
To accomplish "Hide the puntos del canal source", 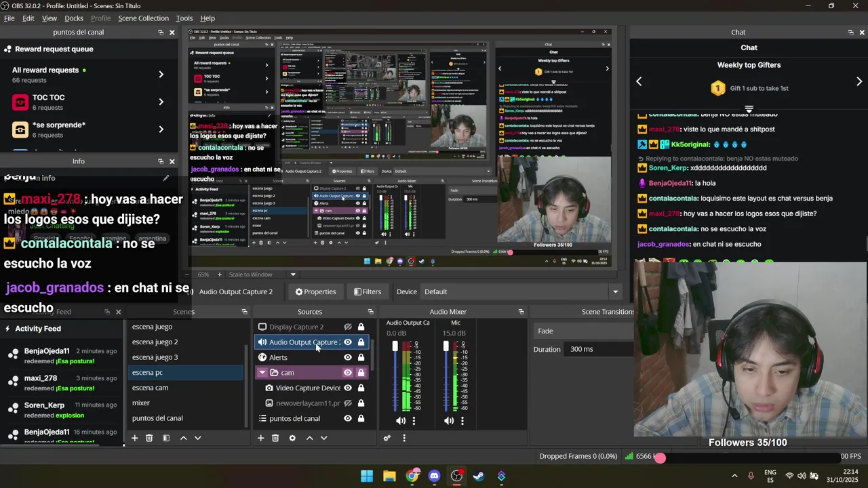I will click(x=348, y=418).
